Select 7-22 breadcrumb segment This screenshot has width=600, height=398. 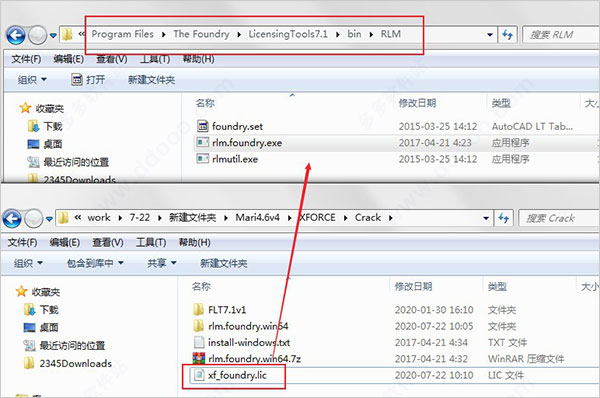point(140,218)
